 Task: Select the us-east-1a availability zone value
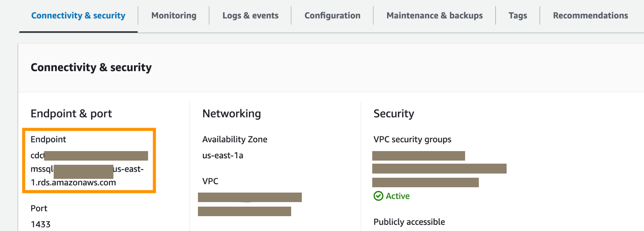pyautogui.click(x=223, y=155)
